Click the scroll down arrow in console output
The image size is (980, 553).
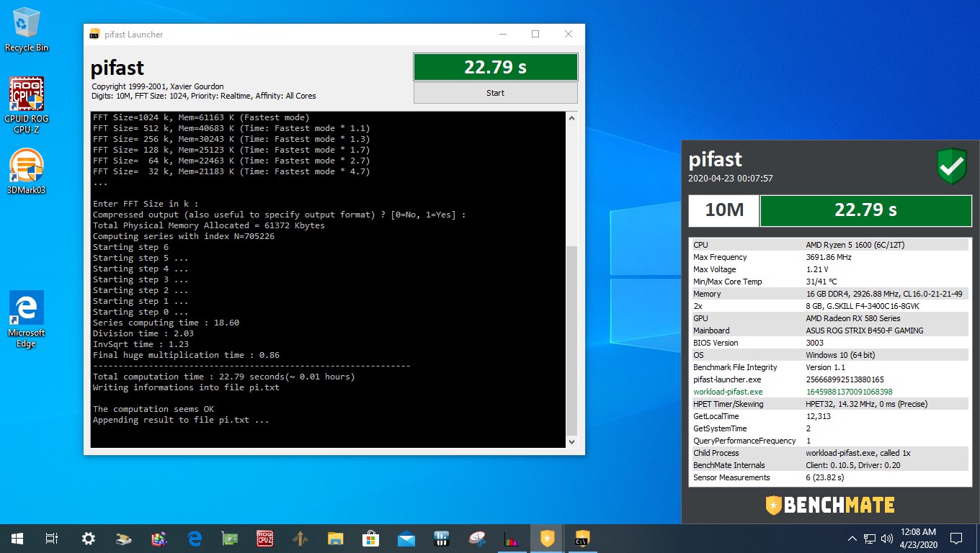click(572, 442)
